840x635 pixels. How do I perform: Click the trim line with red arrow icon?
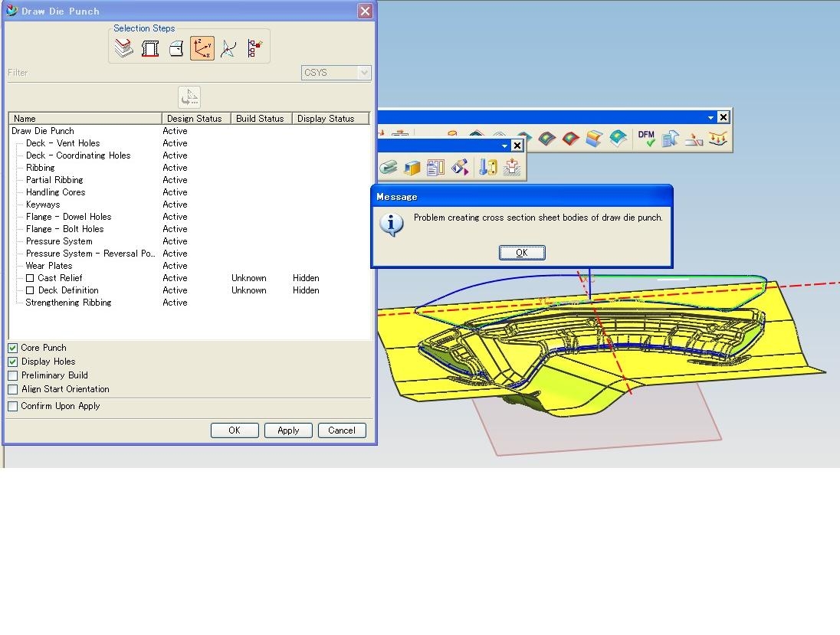click(x=694, y=139)
